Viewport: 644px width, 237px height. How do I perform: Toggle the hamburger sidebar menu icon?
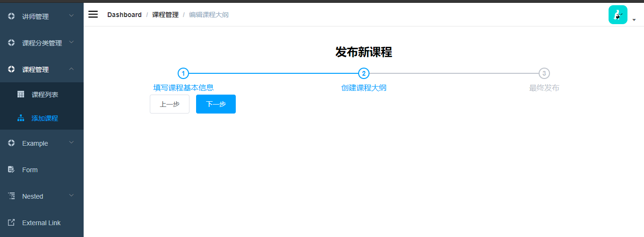pos(93,14)
